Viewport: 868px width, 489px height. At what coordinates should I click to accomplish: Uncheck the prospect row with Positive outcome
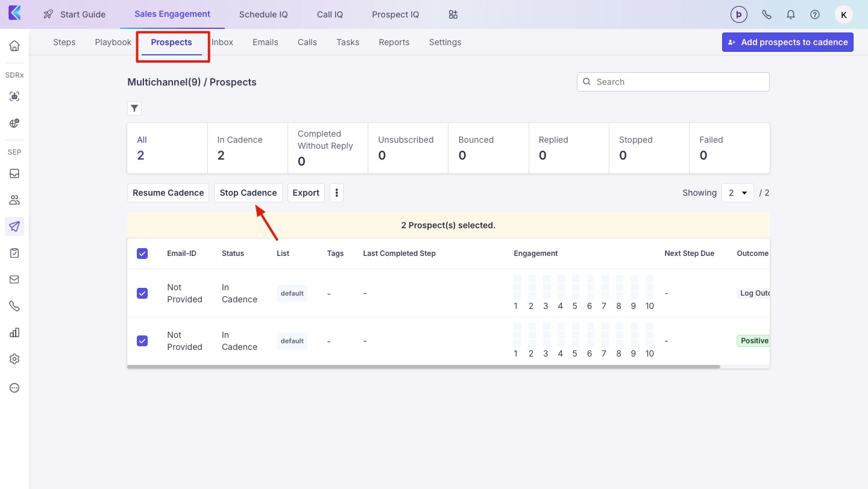click(x=142, y=341)
